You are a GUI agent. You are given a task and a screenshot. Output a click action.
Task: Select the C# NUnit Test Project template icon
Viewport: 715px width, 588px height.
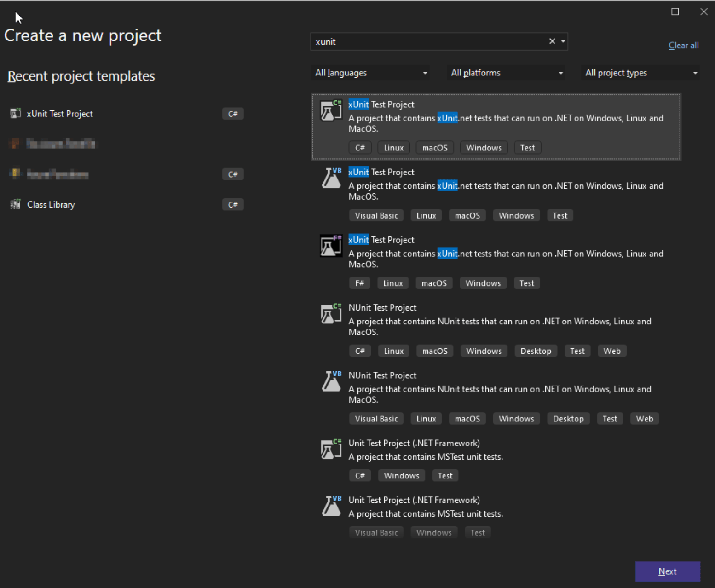pyautogui.click(x=331, y=313)
